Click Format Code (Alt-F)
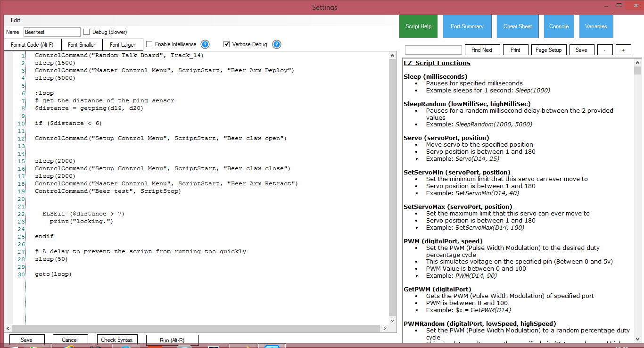644x348 pixels. (32, 44)
